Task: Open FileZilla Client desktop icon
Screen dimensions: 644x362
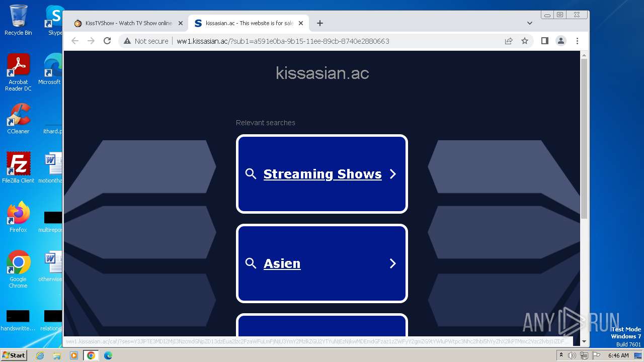Action: pyautogui.click(x=18, y=168)
